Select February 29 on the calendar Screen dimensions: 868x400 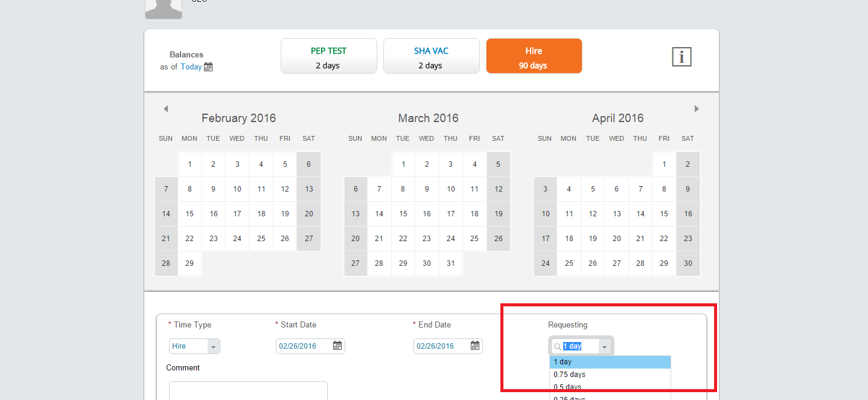(x=190, y=263)
